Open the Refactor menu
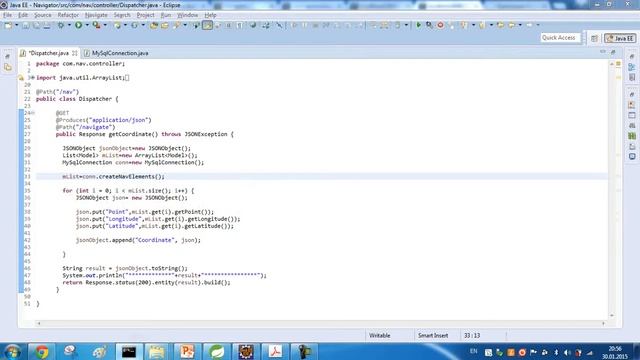Image resolution: width=640 pixels, height=360 pixels. [x=68, y=15]
